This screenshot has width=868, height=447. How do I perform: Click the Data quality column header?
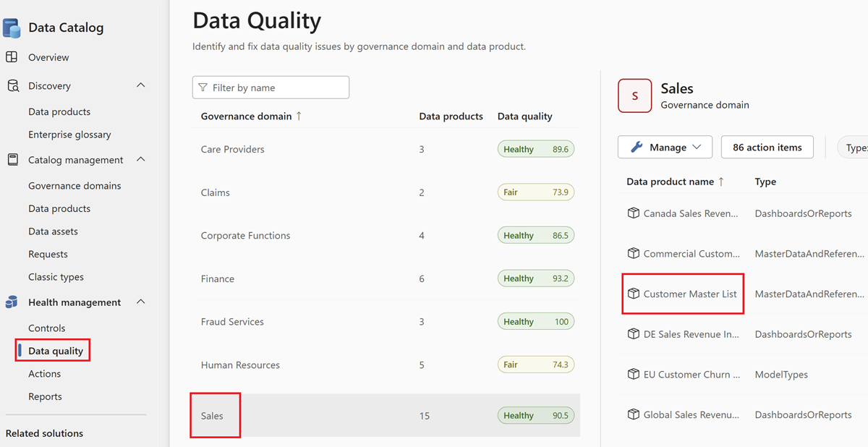[x=524, y=116]
